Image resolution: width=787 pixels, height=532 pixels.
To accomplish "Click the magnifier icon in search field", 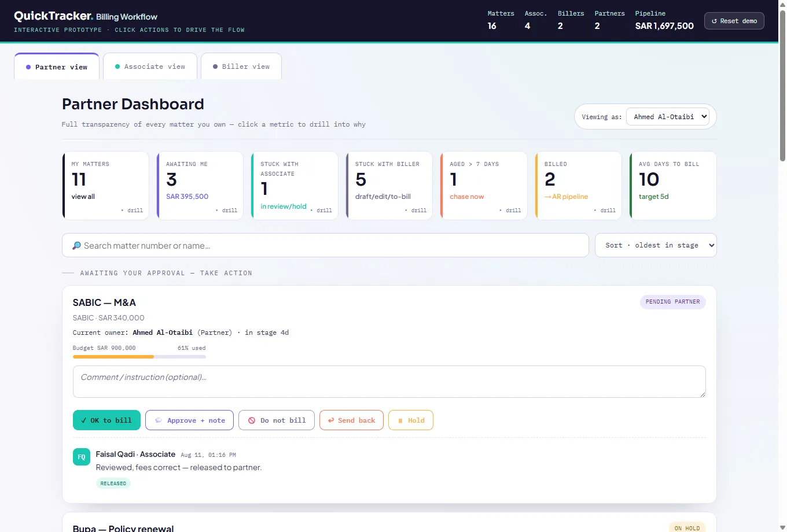I will click(76, 246).
